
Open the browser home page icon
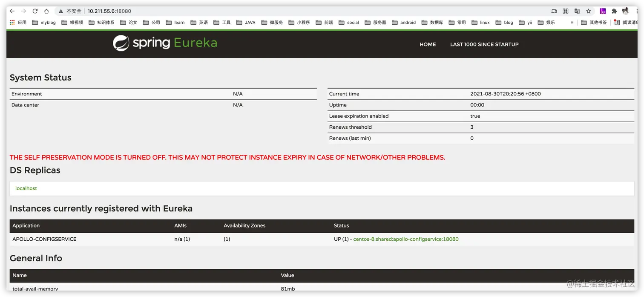point(46,11)
